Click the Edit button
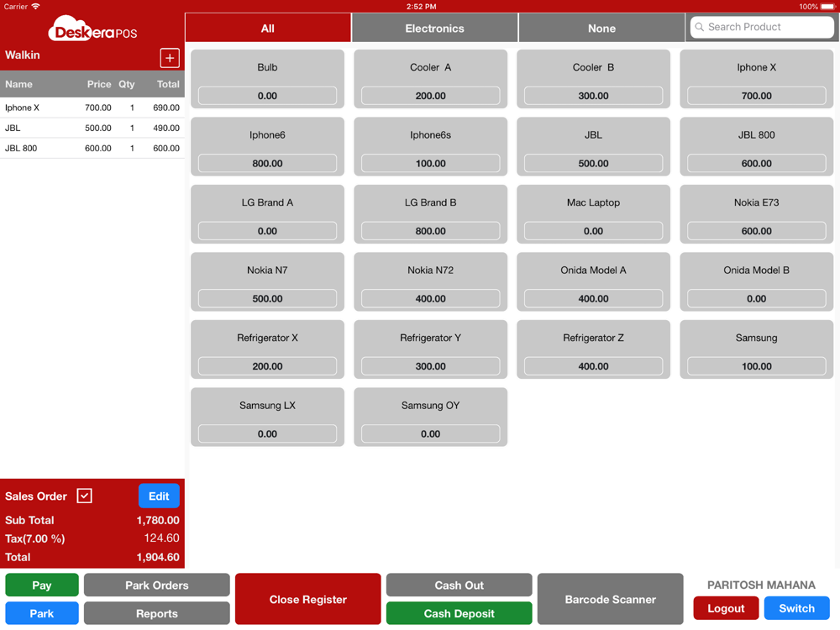The width and height of the screenshot is (840, 630). [159, 496]
